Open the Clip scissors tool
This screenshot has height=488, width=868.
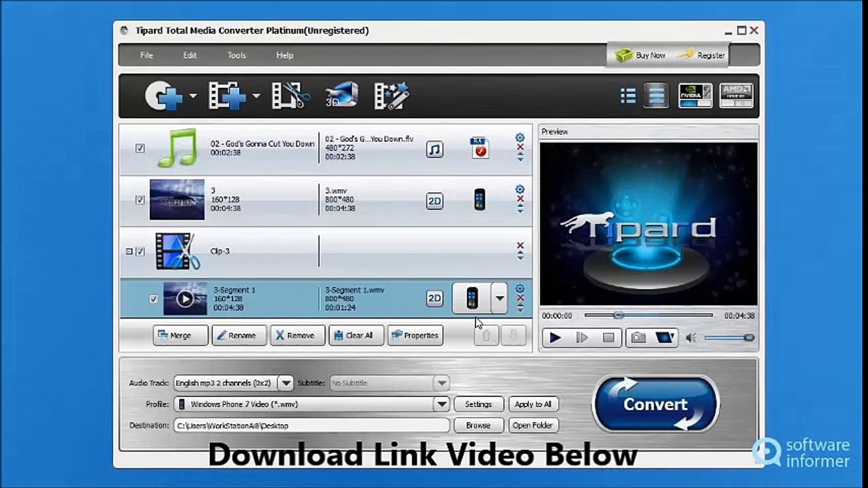pos(291,96)
